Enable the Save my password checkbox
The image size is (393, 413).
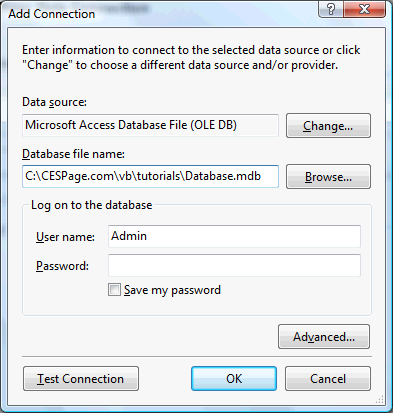coord(114,290)
